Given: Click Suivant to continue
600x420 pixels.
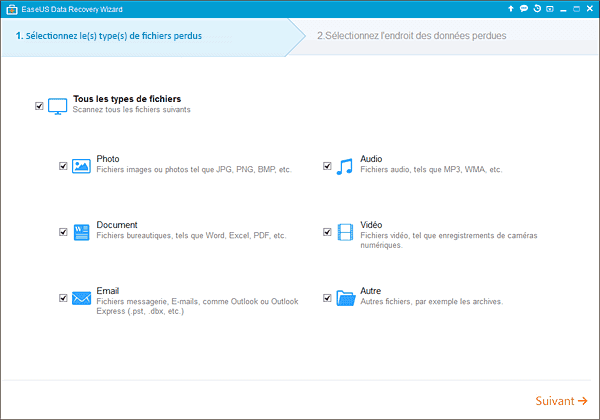Looking at the screenshot, I should (561, 401).
